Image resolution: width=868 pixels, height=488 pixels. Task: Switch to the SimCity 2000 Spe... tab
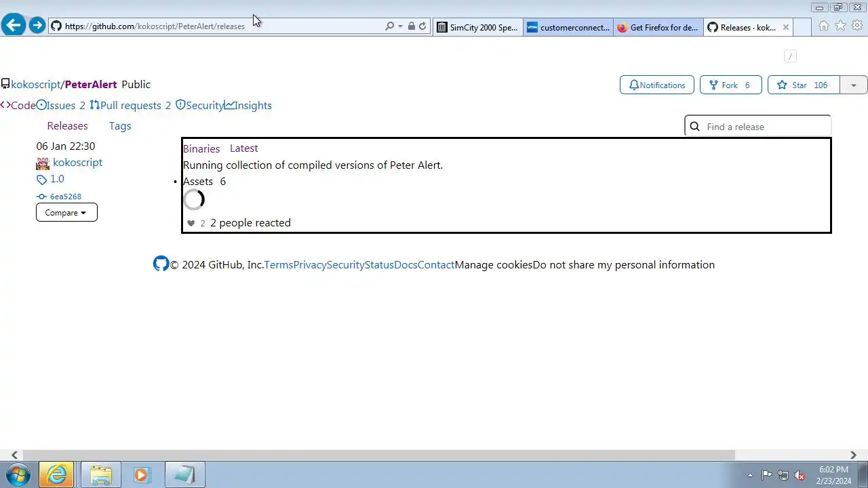477,27
